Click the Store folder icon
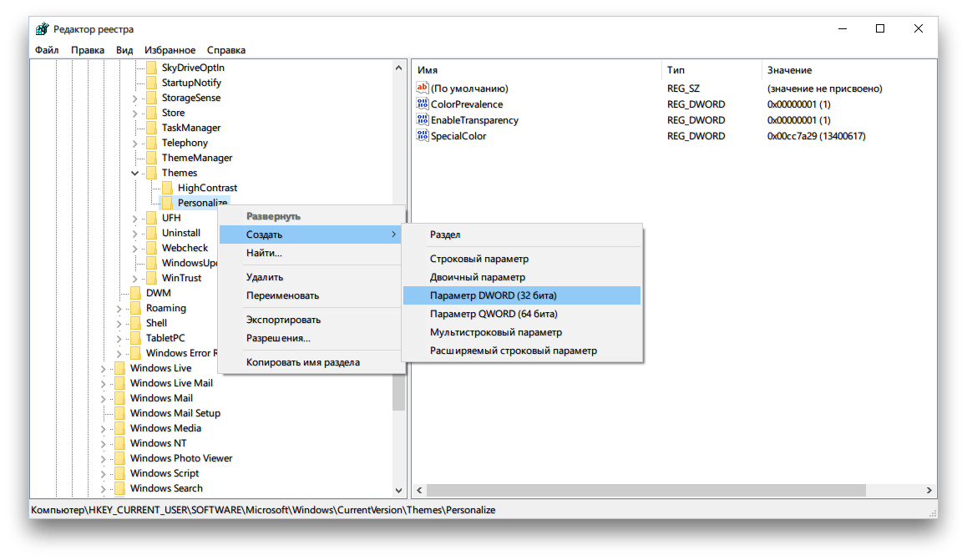The width and height of the screenshot is (967, 560). point(152,113)
